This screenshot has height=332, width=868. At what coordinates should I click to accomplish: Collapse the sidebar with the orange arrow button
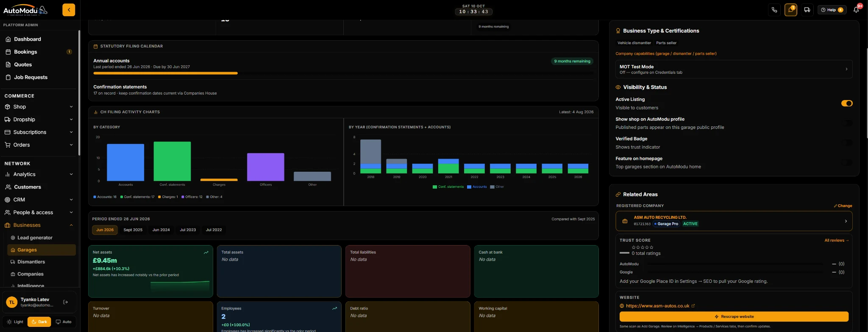(x=69, y=10)
